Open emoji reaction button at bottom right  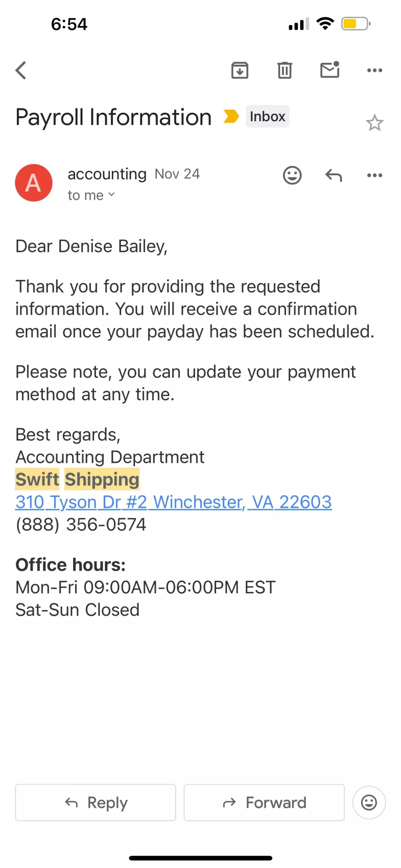[x=369, y=802]
